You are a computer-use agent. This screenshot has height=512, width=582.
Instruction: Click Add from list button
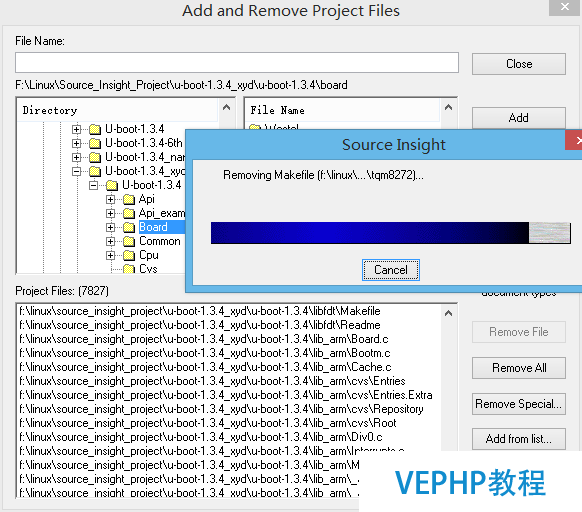(x=519, y=439)
